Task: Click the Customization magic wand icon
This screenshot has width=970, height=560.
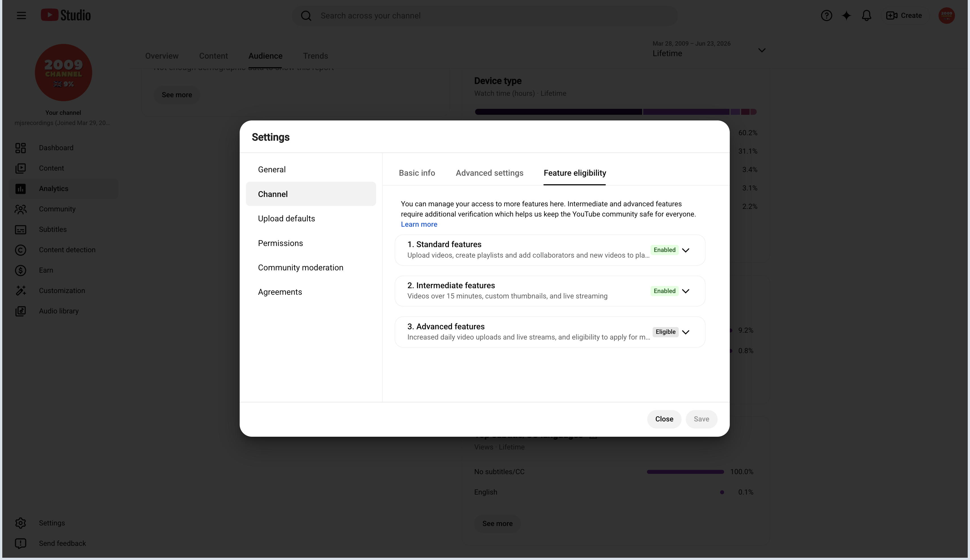Action: [x=20, y=291]
